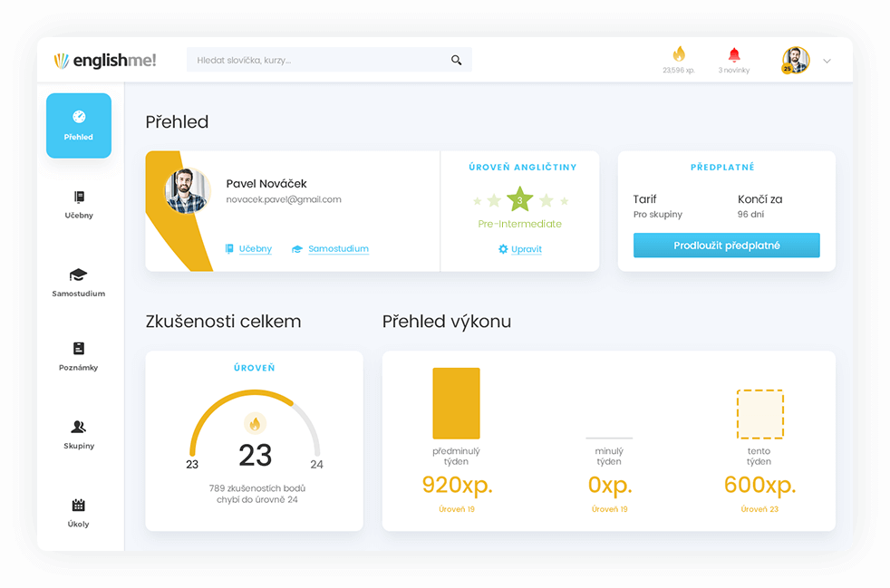Click the gear icon next to Upravit
The height and width of the screenshot is (588, 890).
pyautogui.click(x=503, y=249)
